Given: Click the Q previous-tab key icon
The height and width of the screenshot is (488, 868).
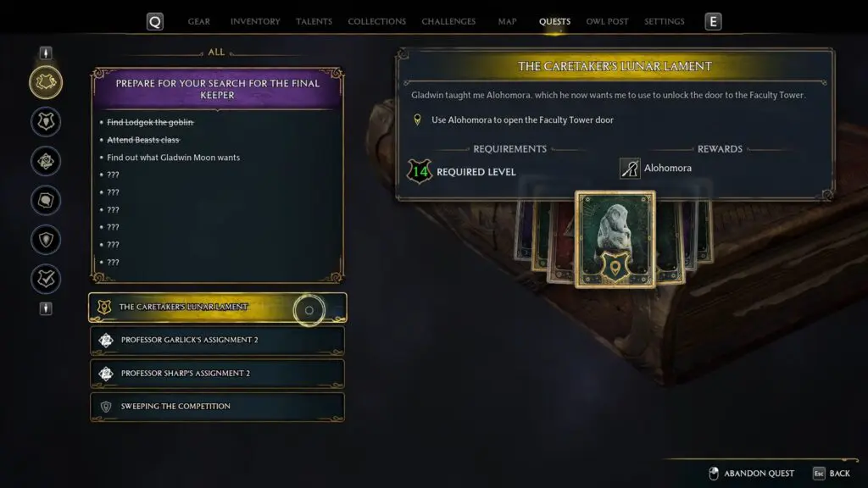Looking at the screenshot, I should pyautogui.click(x=155, y=21).
